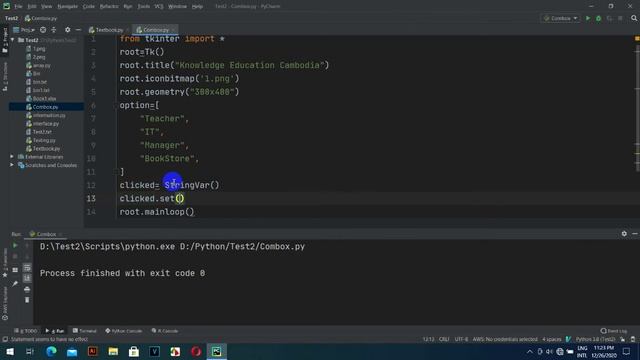The image size is (640, 360).
Task: Select Test2.txt in project tree
Action: point(42,132)
